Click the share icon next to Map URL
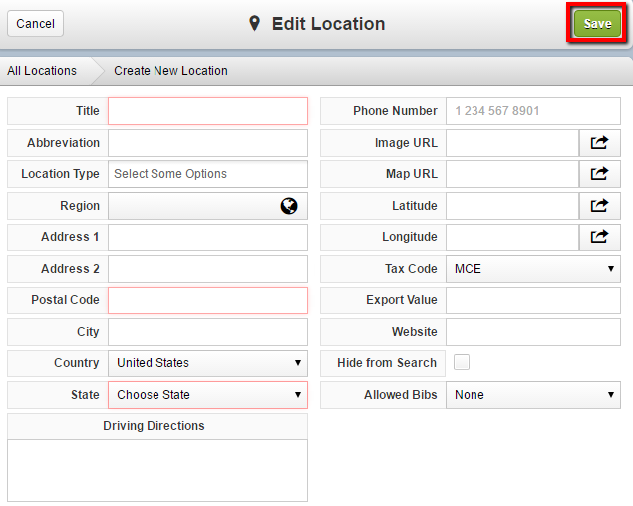This screenshot has width=633, height=506. 599,174
